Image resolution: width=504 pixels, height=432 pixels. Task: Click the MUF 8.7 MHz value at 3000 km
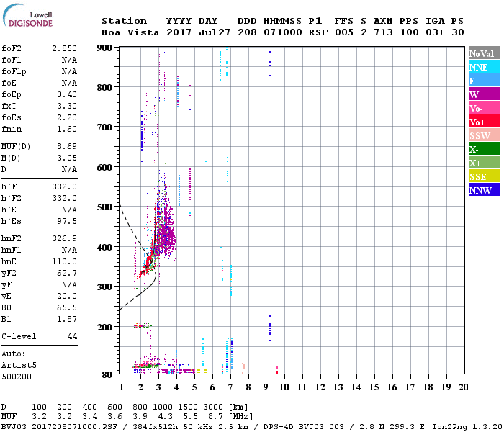(x=216, y=417)
